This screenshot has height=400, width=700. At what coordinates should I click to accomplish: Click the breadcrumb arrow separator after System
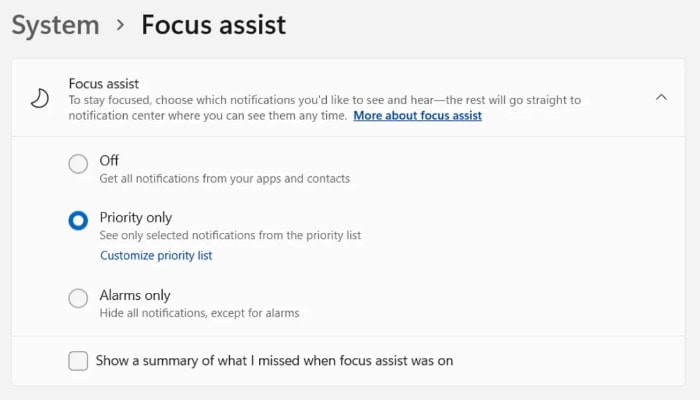coord(120,25)
